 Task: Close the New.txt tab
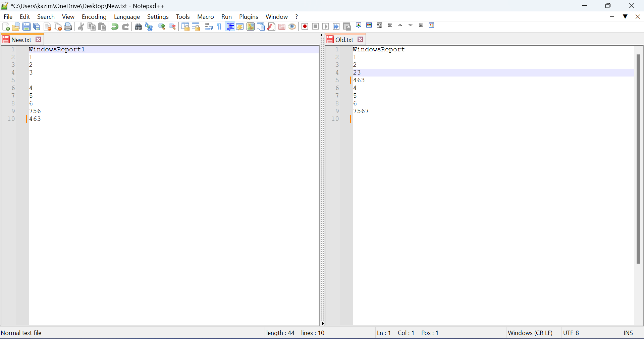39,40
